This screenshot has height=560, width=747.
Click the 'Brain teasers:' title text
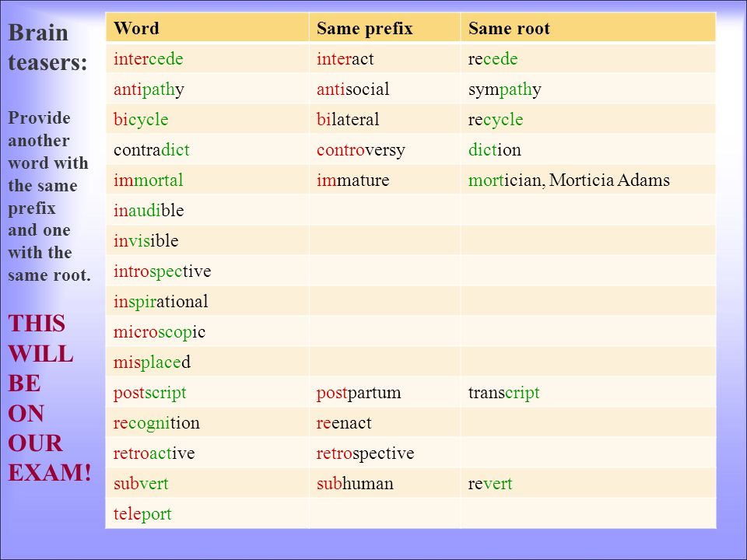pyautogui.click(x=48, y=47)
